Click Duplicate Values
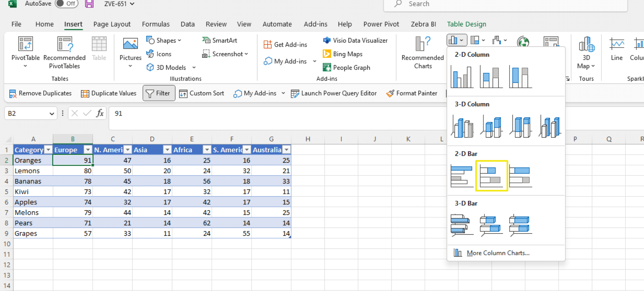 (109, 93)
